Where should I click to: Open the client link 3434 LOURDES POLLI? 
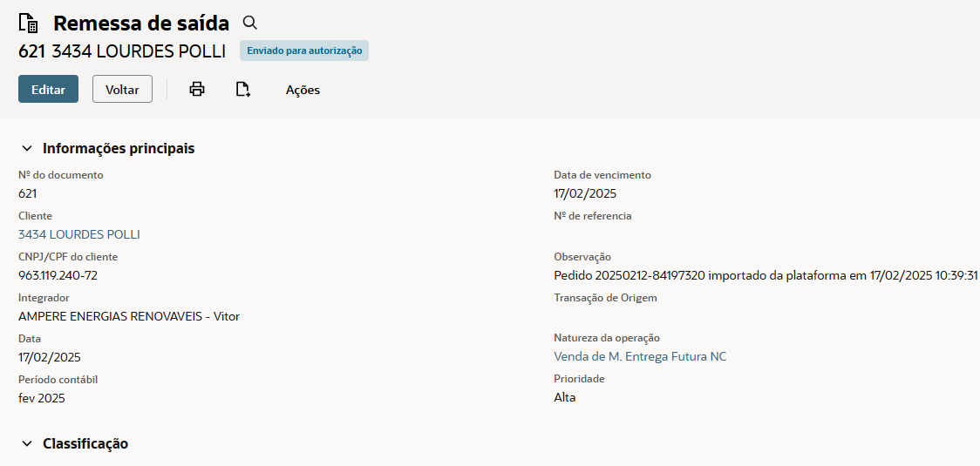click(79, 234)
